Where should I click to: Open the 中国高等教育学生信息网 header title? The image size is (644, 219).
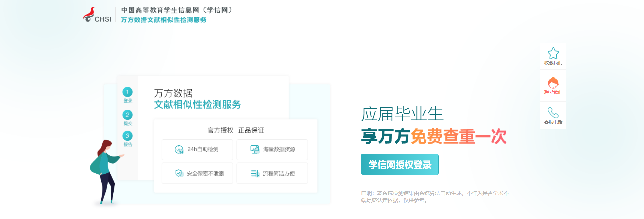176,10
